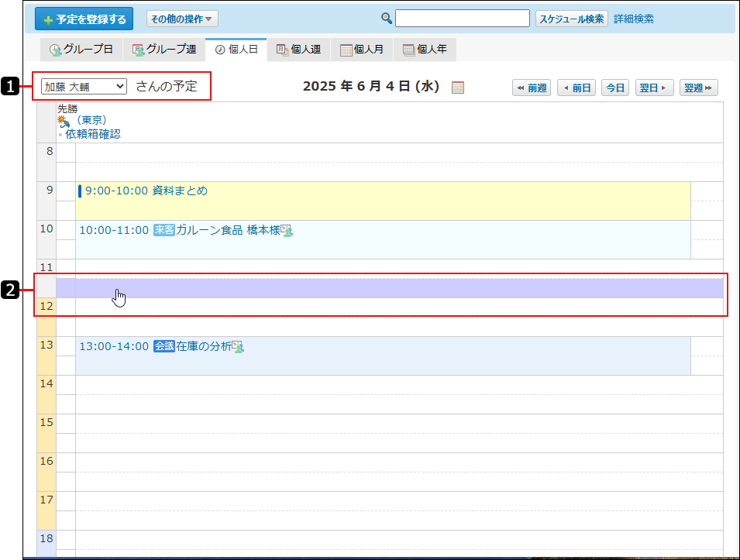Click the plus icon on 予定を登録する
The image size is (740, 560).
point(48,20)
